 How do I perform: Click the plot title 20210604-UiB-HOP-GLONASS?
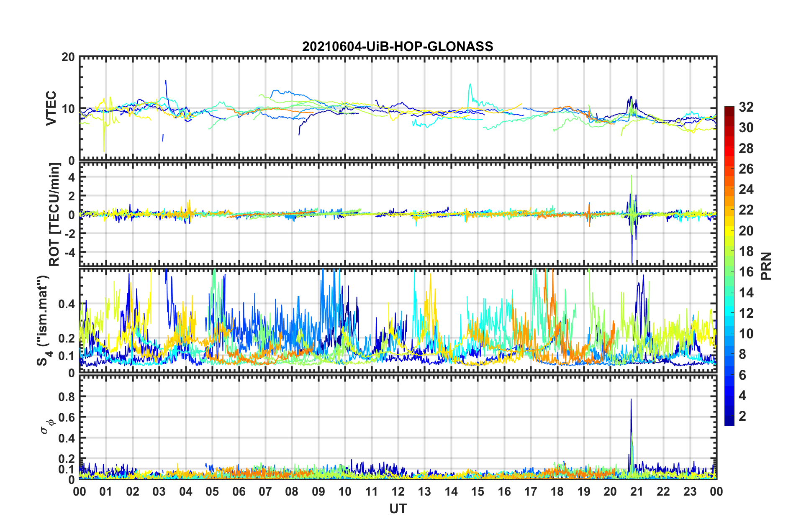(x=398, y=46)
